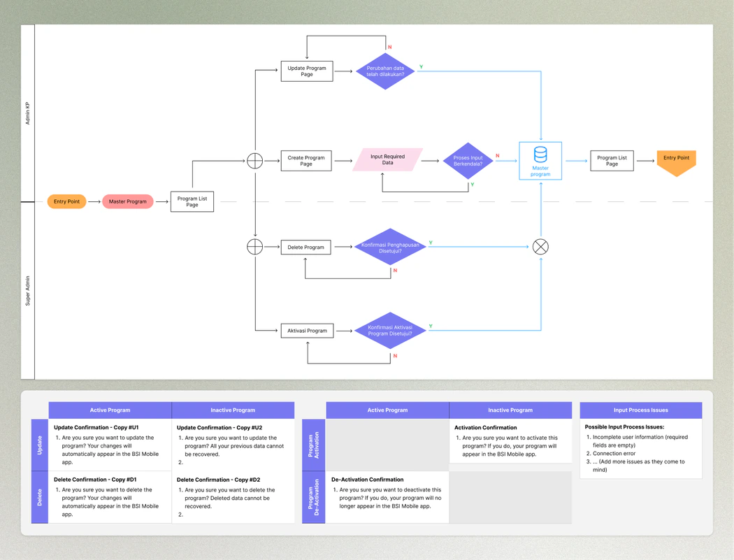This screenshot has width=734, height=560.
Task: Select the Program De-Activation row label
Action: 314,497
